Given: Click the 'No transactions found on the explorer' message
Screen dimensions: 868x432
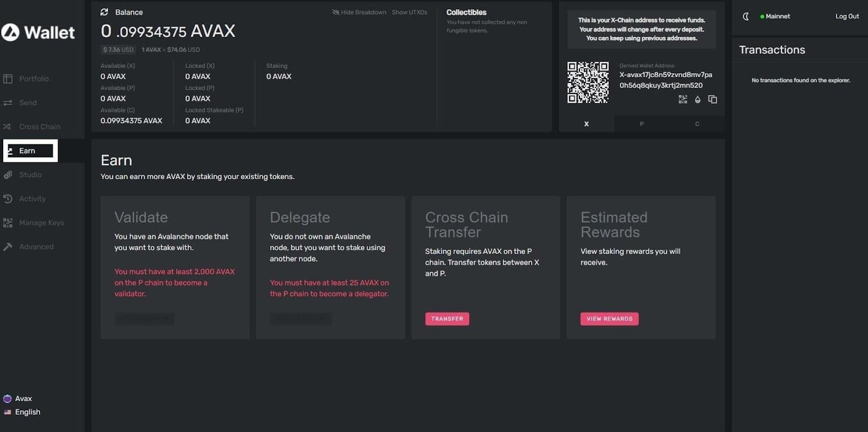Looking at the screenshot, I should [801, 80].
